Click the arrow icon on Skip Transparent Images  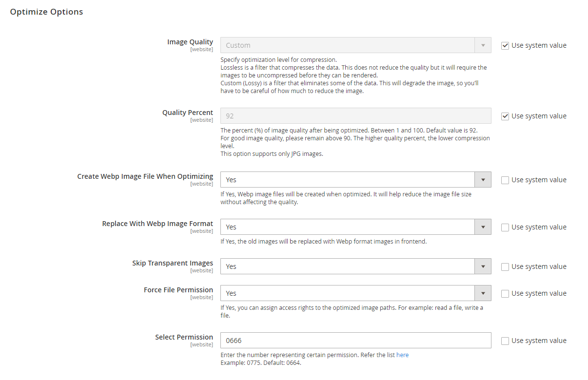[483, 266]
